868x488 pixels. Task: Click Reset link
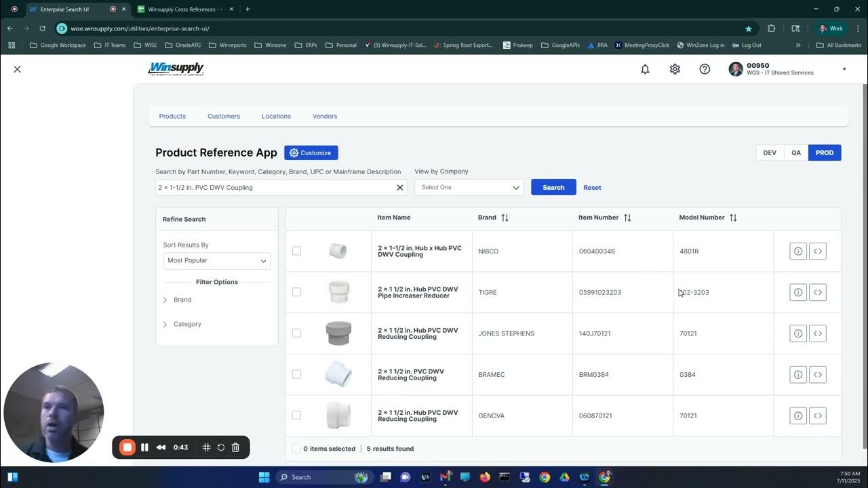[x=592, y=188]
